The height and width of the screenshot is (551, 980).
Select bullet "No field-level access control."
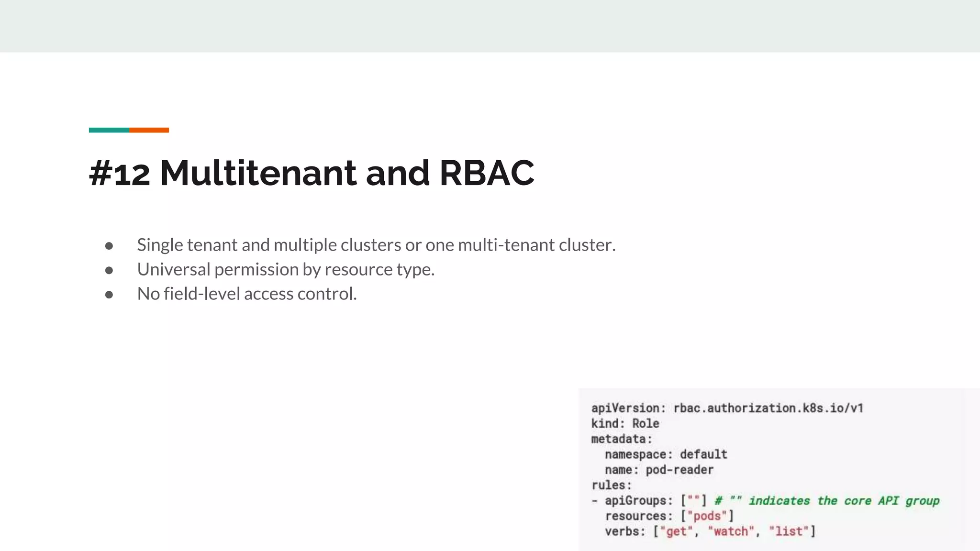click(x=247, y=294)
